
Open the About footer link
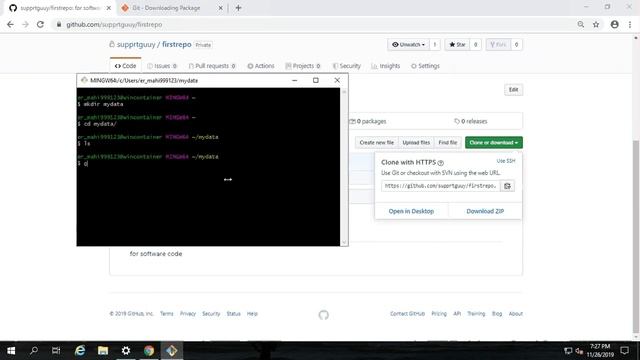tap(516, 313)
